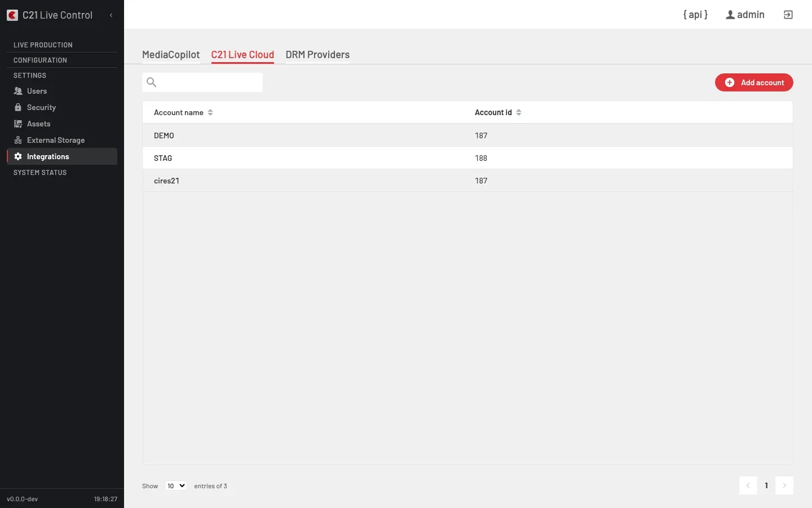Select the C21 Live Cloud tab
The height and width of the screenshot is (508, 812).
242,55
